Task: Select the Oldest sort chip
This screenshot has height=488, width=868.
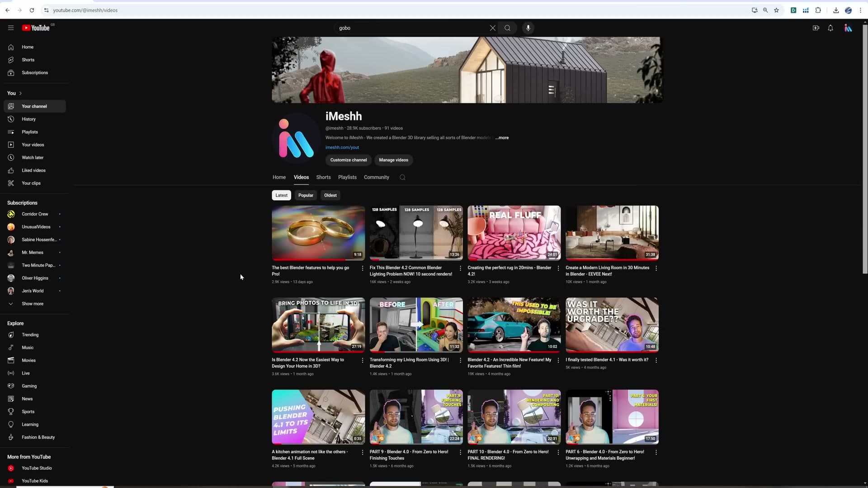Action: [x=330, y=195]
